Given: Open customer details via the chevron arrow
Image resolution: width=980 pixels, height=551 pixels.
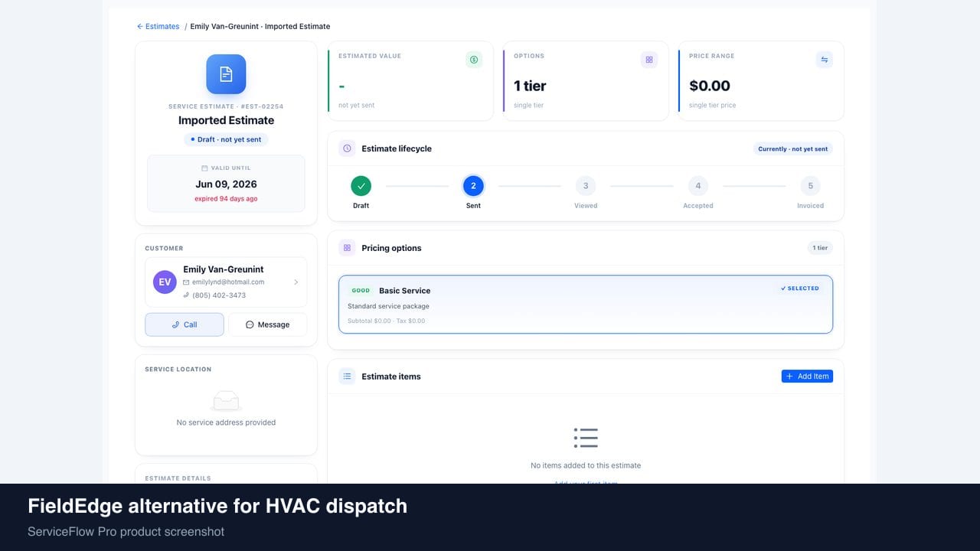Looking at the screenshot, I should coord(296,282).
